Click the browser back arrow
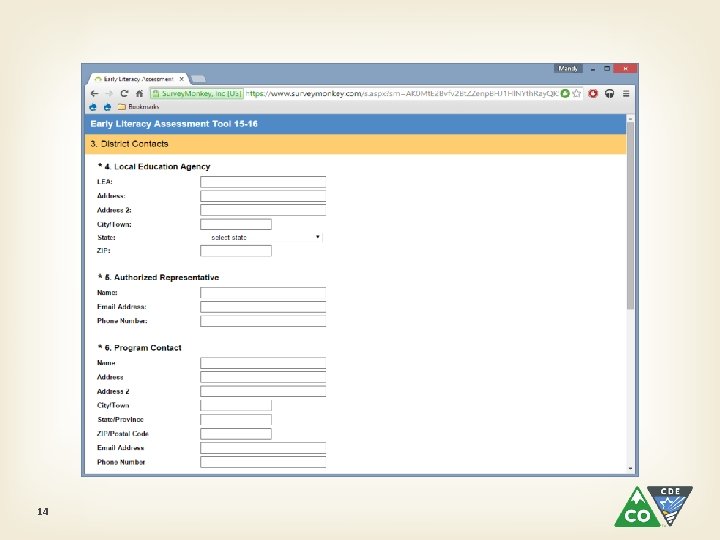 tap(95, 94)
